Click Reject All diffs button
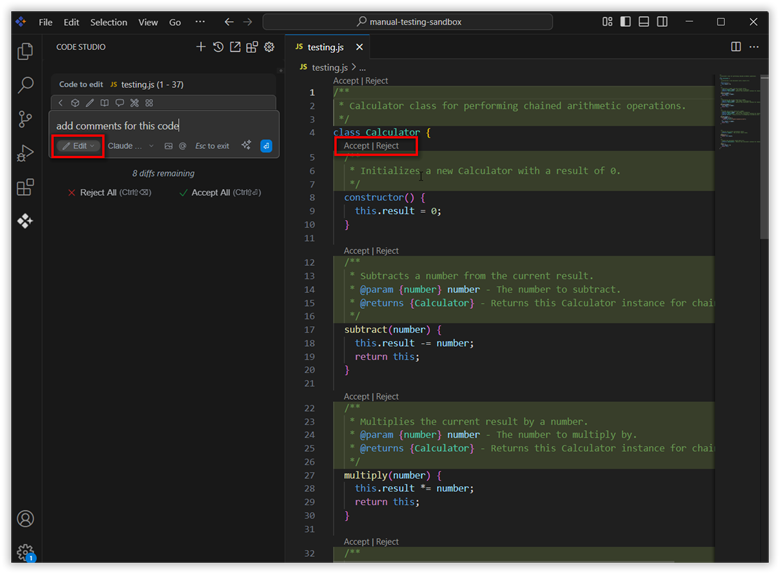This screenshot has height=574, width=780. 98,192
